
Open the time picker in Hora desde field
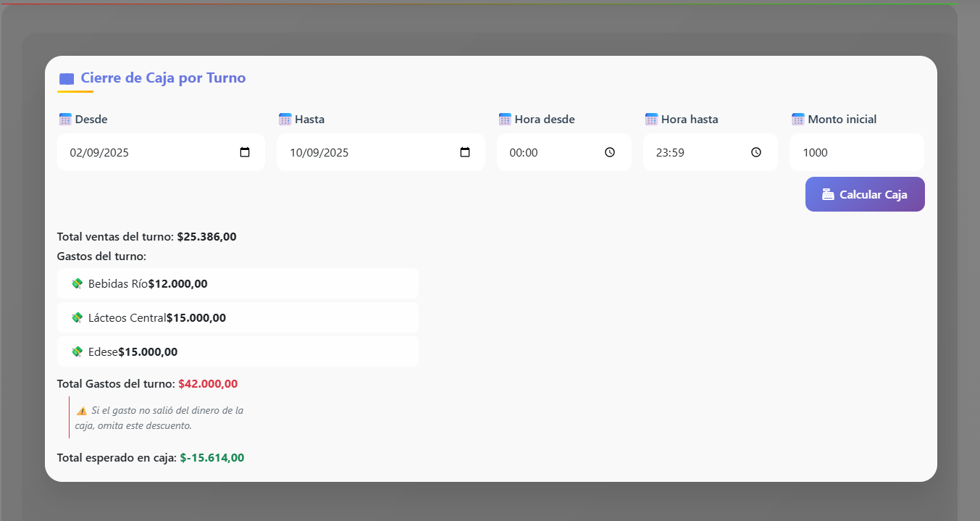[610, 153]
